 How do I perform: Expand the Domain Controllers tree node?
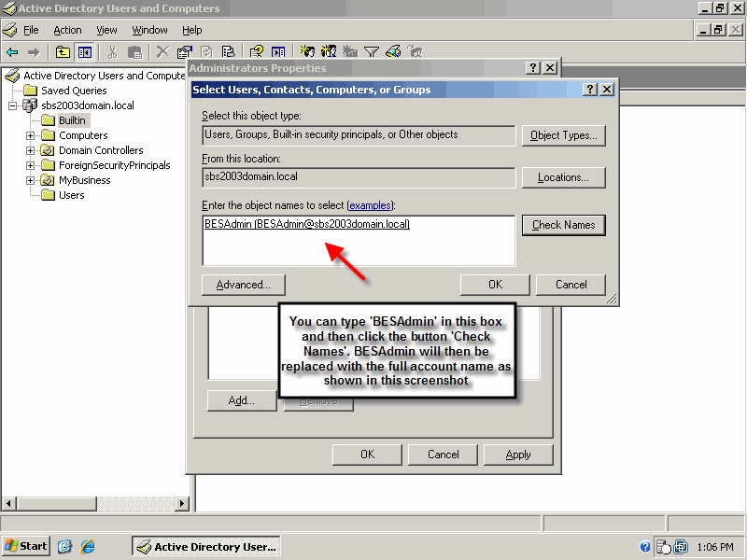pyautogui.click(x=30, y=150)
